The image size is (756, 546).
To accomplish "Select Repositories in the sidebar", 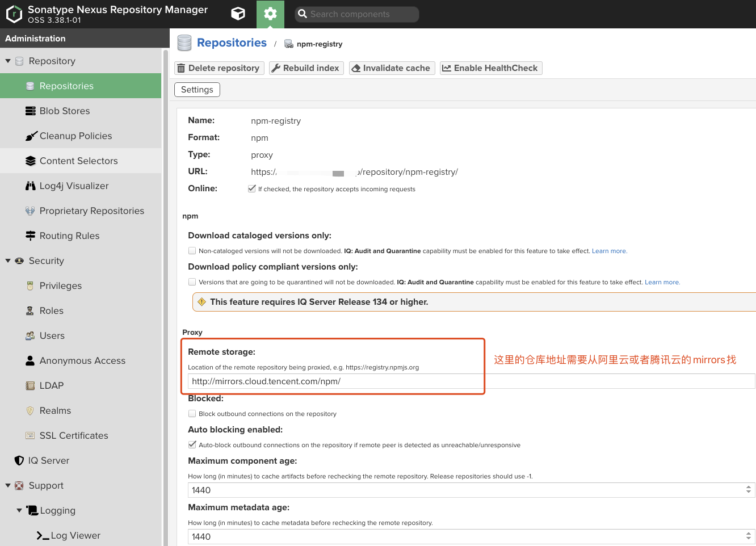I will point(81,86).
